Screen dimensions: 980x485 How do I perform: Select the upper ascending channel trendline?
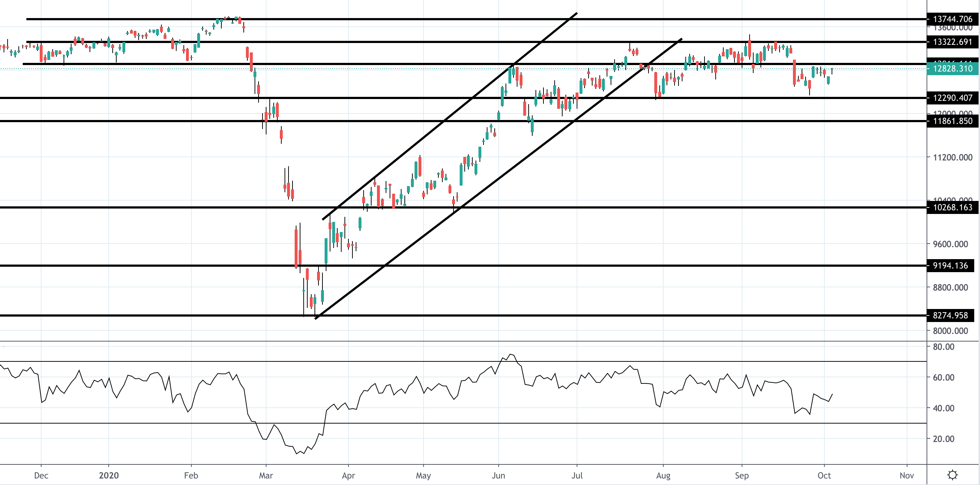click(x=450, y=116)
